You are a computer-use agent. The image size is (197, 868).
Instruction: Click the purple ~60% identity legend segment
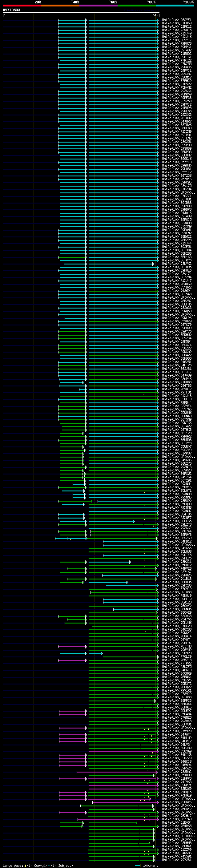coord(99,6)
